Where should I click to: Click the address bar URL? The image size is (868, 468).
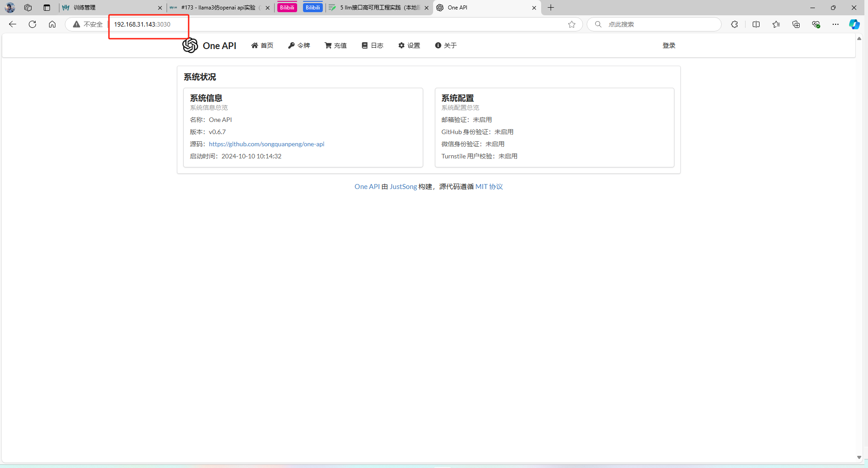142,24
